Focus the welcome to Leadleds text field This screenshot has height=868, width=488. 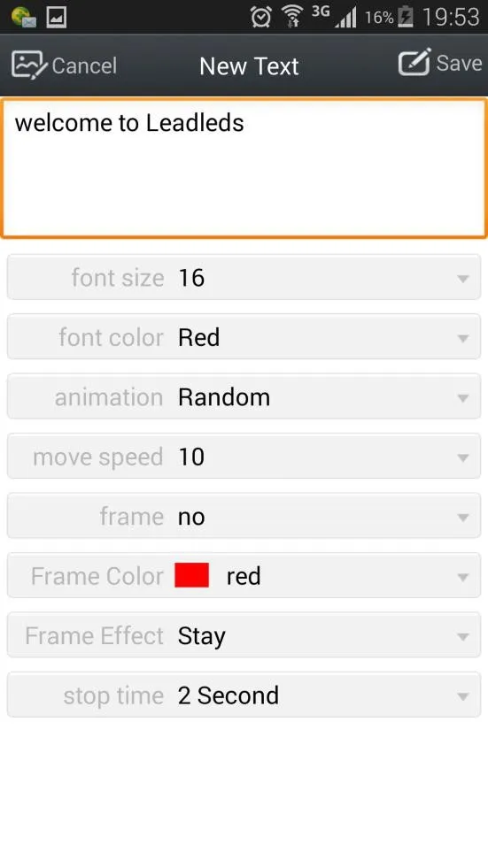pyautogui.click(x=244, y=168)
